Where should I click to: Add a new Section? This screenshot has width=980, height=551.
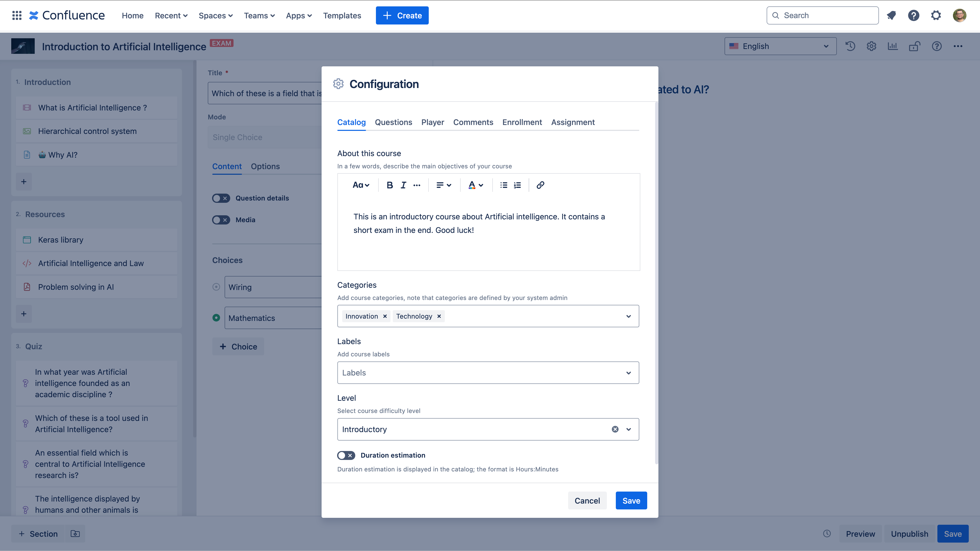click(38, 534)
